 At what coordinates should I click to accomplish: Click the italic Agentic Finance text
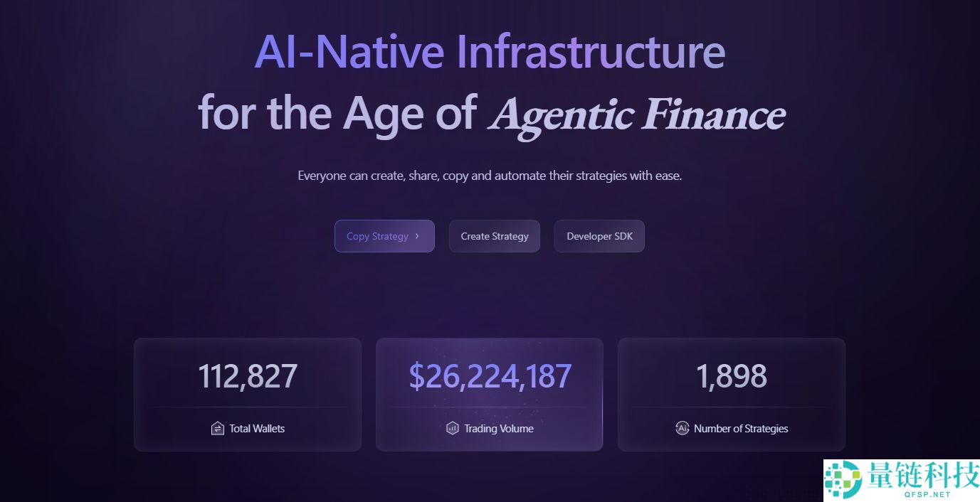pos(637,114)
